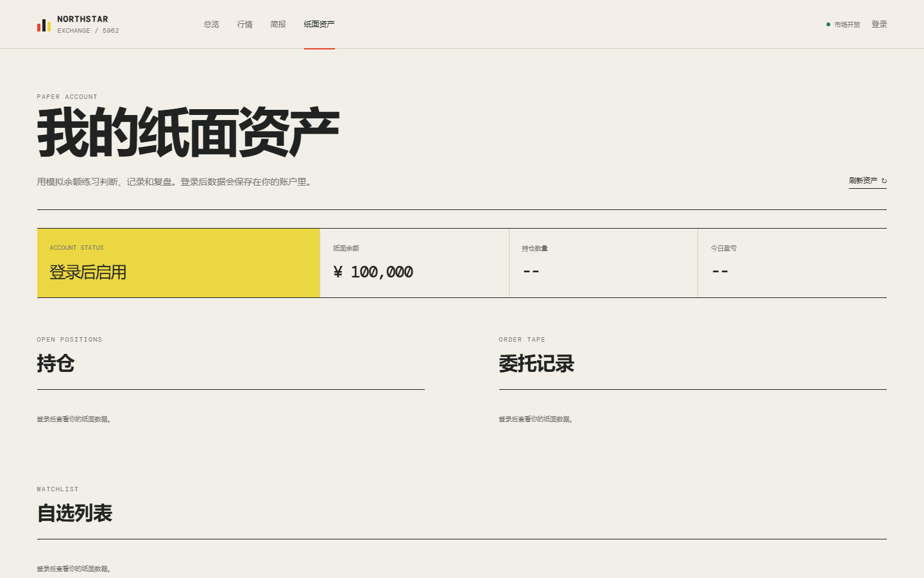Image resolution: width=924 pixels, height=578 pixels.
Task: Go to the 行情 tab
Action: [x=244, y=24]
